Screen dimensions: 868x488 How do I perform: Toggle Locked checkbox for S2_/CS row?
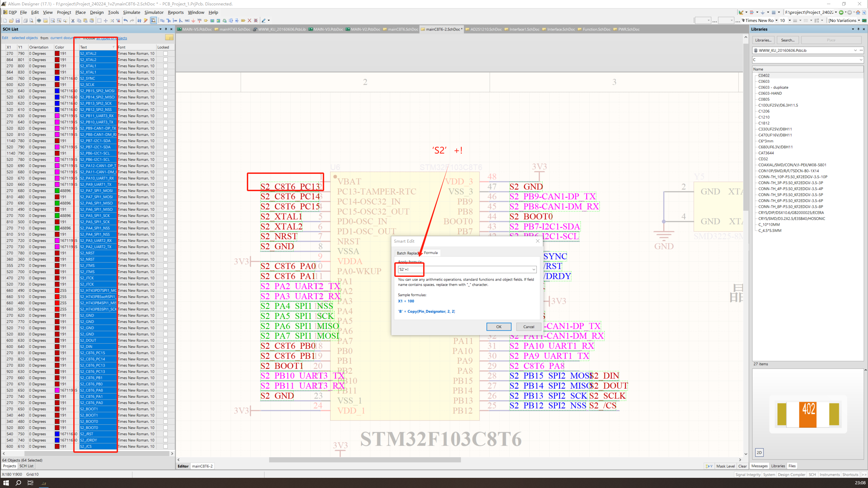(x=165, y=446)
